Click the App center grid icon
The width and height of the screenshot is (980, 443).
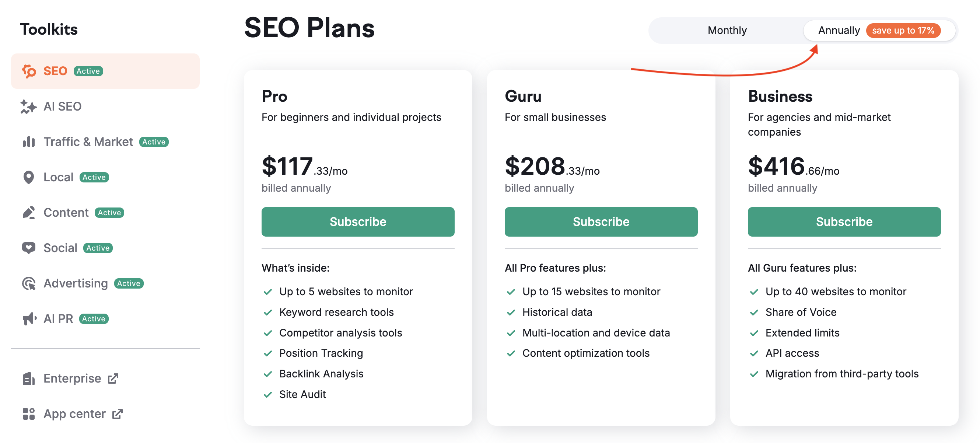(x=29, y=414)
